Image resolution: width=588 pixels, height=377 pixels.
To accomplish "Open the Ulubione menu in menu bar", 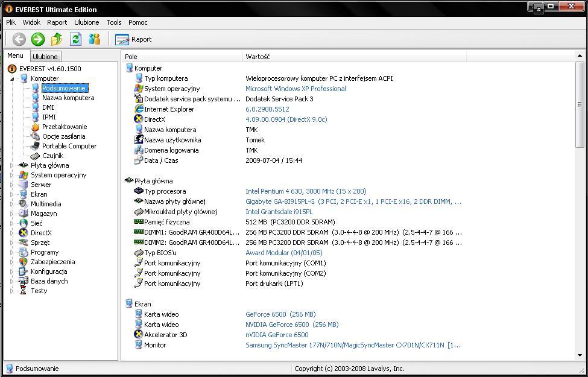I will [87, 22].
